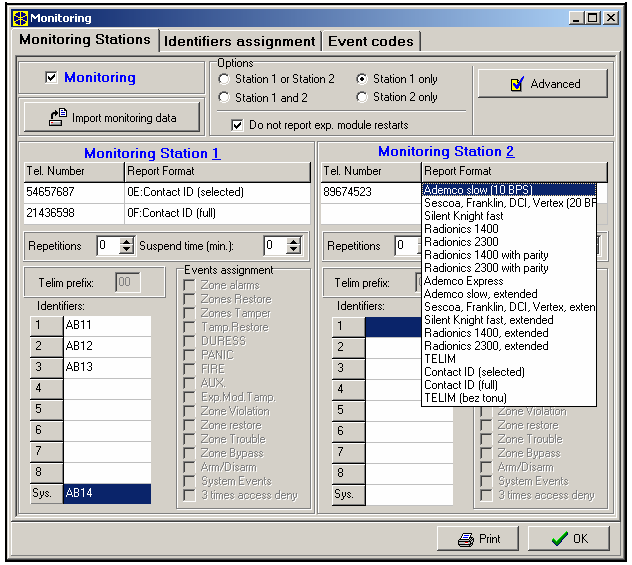Choose Radionics 2300, extended format
632x565 pixels.
point(509,346)
